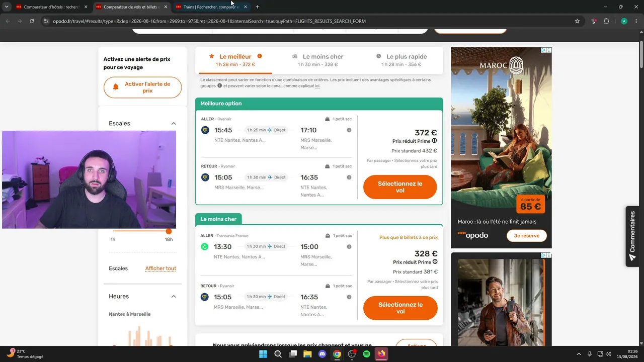This screenshot has width=644, height=362.
Task: Click info icon on Le moins cher return flight
Action: click(x=349, y=297)
